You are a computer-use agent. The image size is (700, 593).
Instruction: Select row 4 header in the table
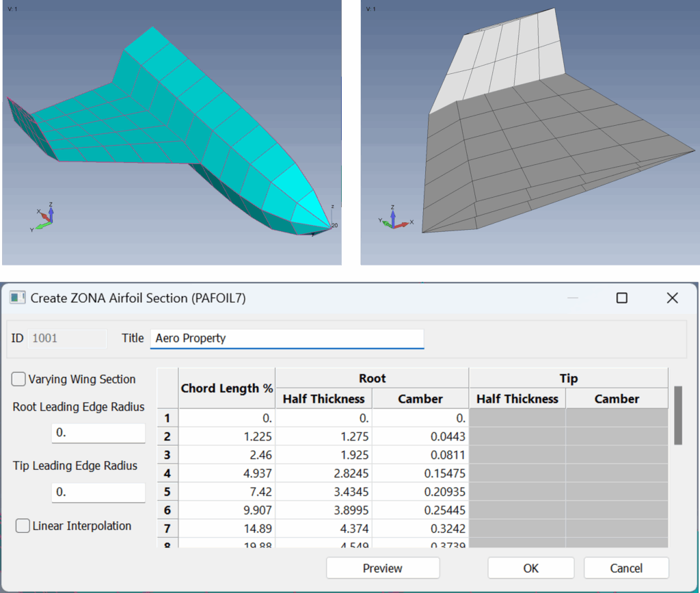click(x=167, y=473)
